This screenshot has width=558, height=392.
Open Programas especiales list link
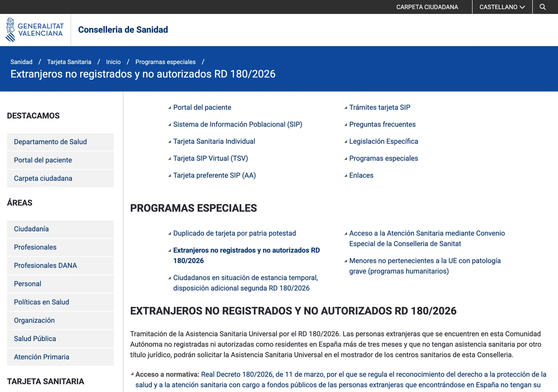click(x=384, y=159)
